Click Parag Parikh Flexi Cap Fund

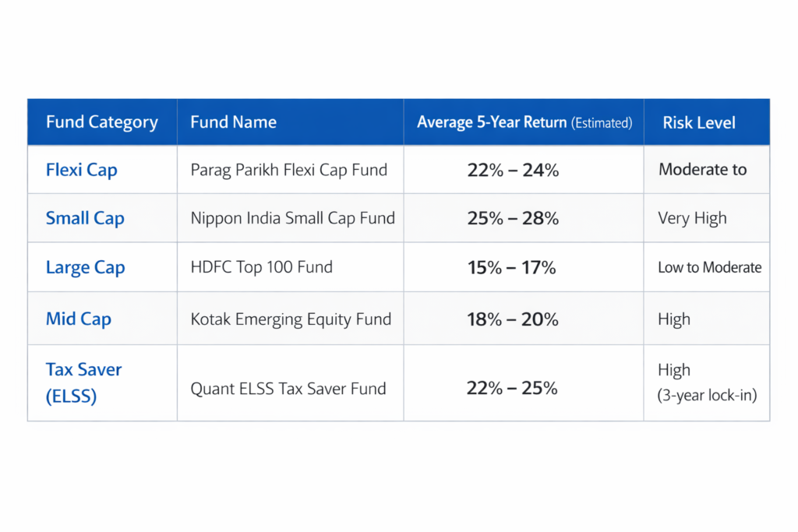288,170
